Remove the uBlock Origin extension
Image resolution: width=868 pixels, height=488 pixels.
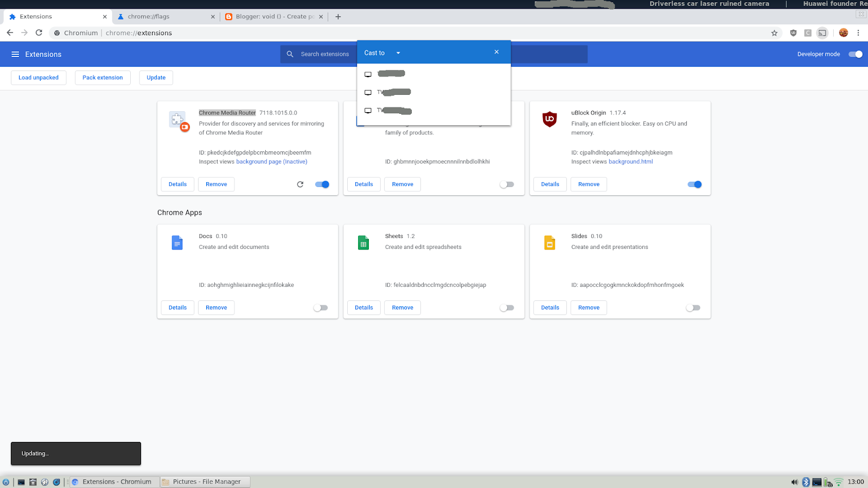(x=589, y=184)
